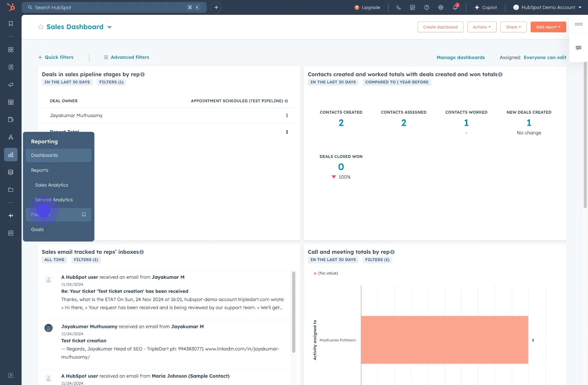Open the Add report dropdown

[548, 27]
